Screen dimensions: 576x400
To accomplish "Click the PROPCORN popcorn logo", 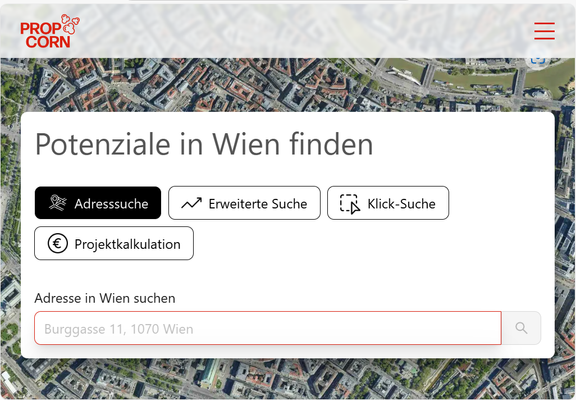I will tap(50, 31).
